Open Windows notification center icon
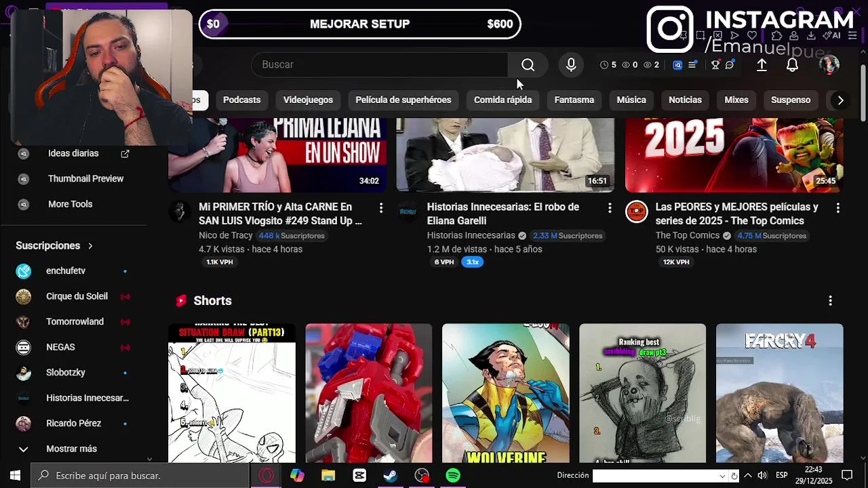Image resolution: width=868 pixels, height=488 pixels. tap(847, 475)
